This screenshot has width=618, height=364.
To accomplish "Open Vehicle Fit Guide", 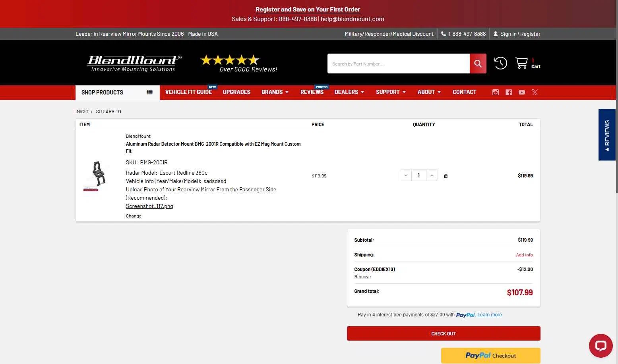I will click(x=188, y=92).
